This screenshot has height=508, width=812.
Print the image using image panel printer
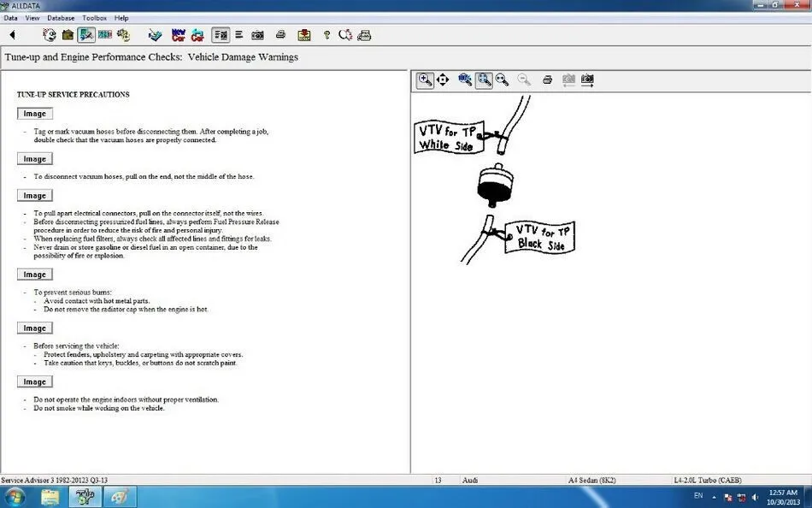pyautogui.click(x=547, y=80)
